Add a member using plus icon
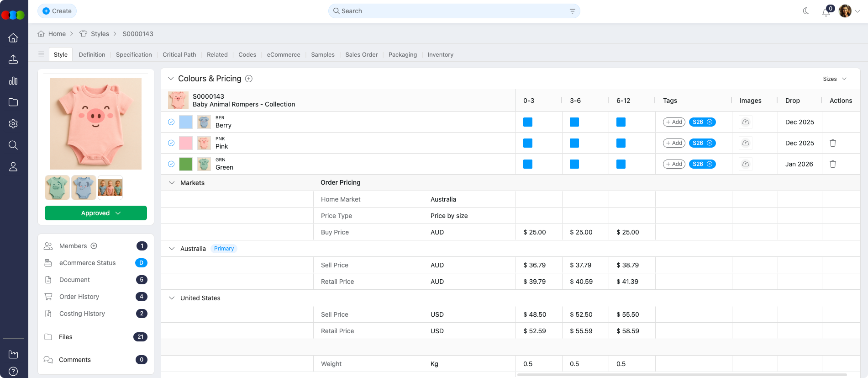This screenshot has width=868, height=378. point(94,246)
